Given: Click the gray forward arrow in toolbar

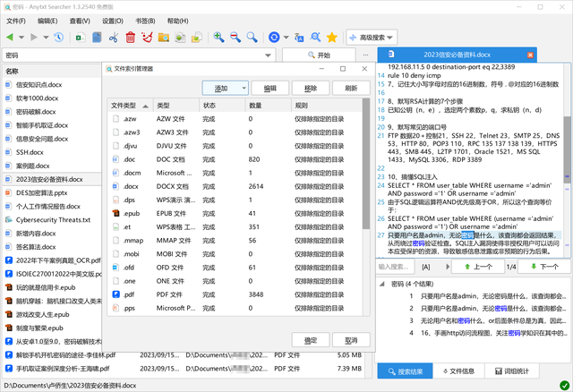Looking at the screenshot, I should [x=34, y=37].
